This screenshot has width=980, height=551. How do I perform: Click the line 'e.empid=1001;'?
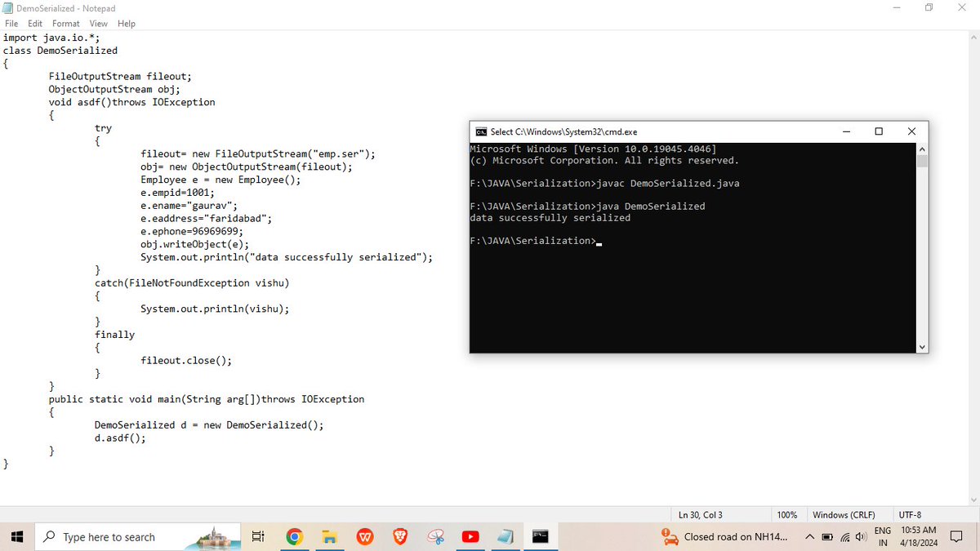[178, 193]
